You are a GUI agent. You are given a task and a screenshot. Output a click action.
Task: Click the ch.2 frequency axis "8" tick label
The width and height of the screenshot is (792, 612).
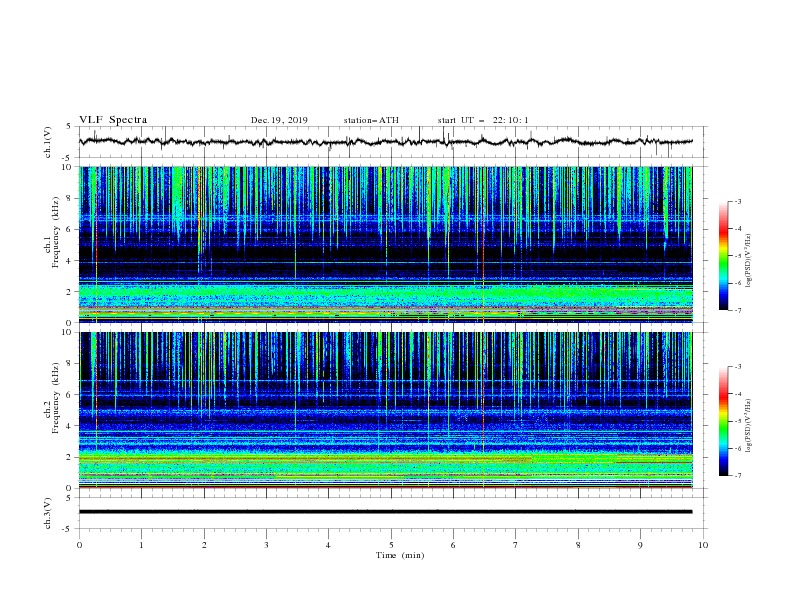click(71, 364)
